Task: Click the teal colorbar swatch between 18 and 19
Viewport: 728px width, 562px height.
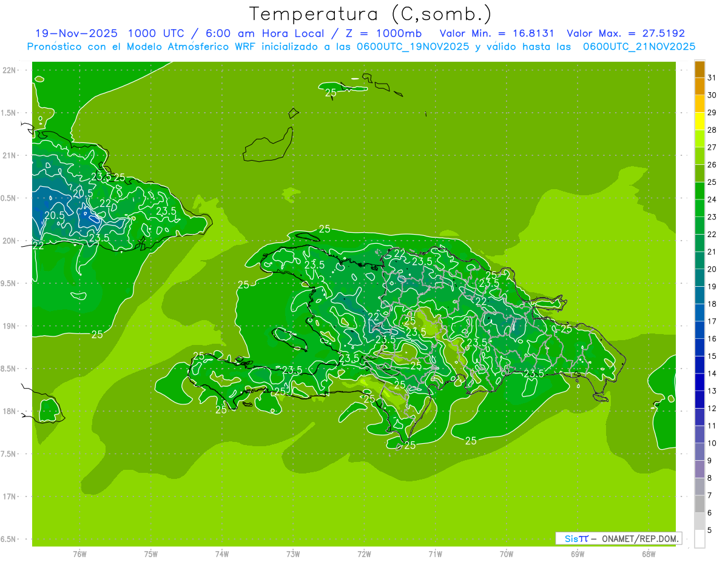Action: 699,295
